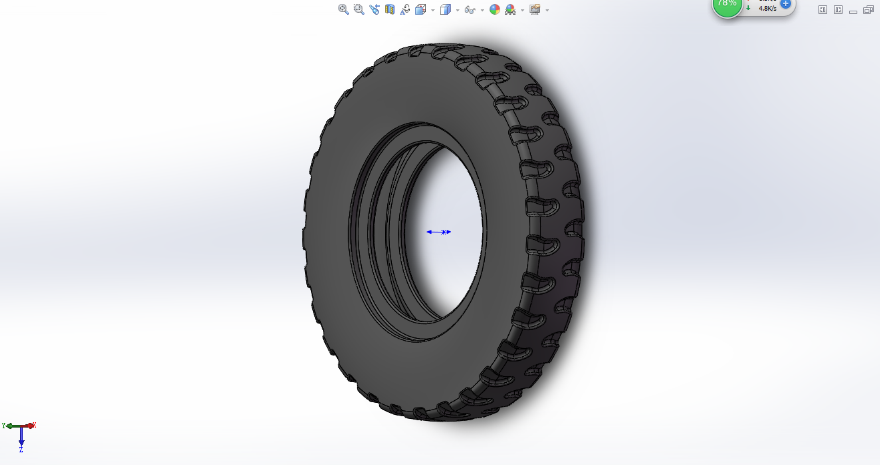Open the Dynamic Annotation Views icon
This screenshot has height=465, width=880.
(405, 10)
